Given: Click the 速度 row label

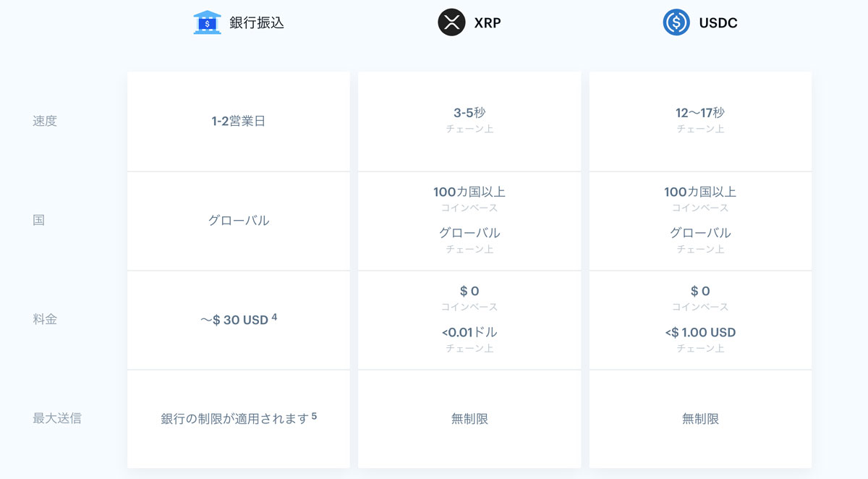Looking at the screenshot, I should point(45,121).
